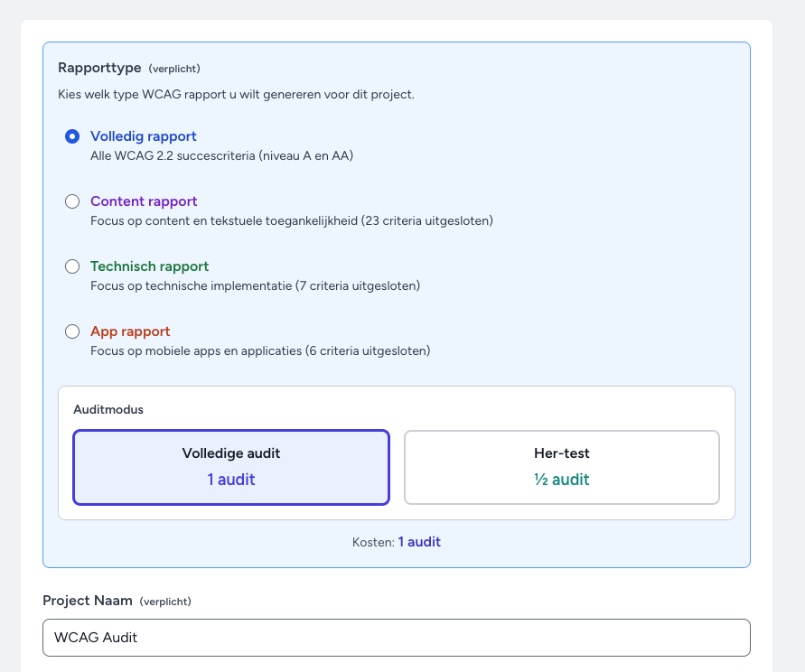The height and width of the screenshot is (672, 805).
Task: Click the '6 criteria uitgesloten' description line
Action: point(260,350)
